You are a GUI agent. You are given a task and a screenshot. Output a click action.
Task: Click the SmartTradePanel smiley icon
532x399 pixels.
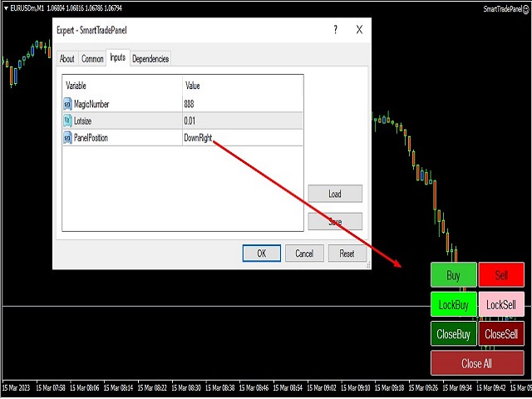point(526,9)
